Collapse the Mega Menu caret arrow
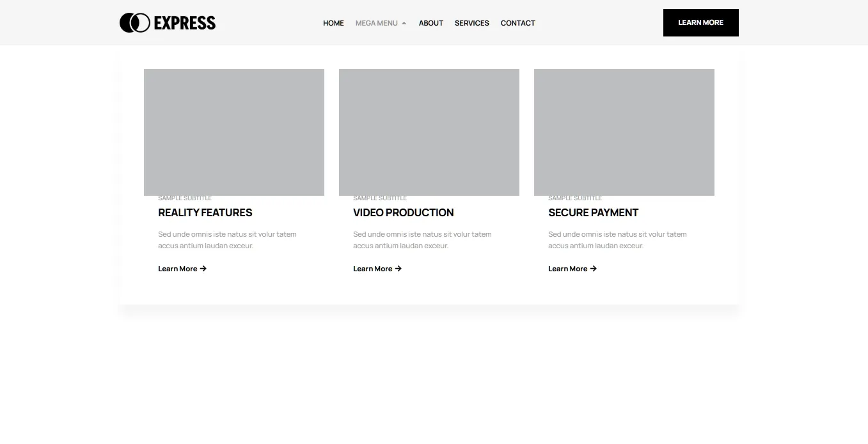Screen dimensions: 868x444 [x=404, y=23]
